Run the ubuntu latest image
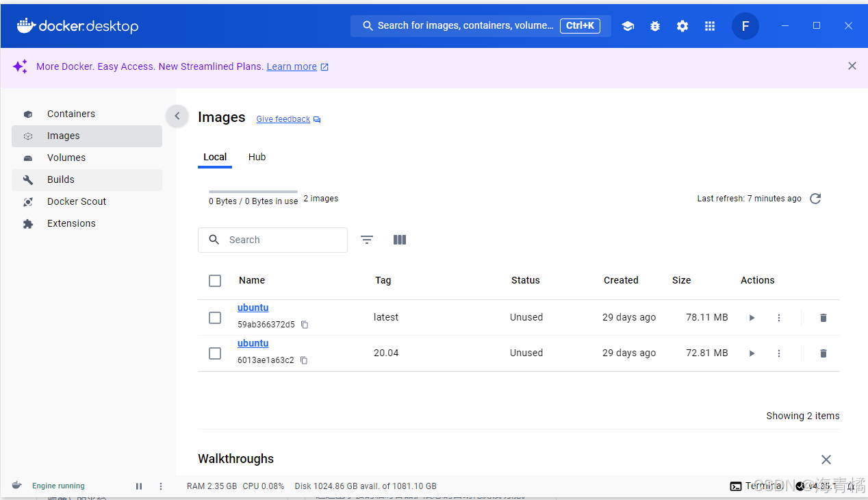This screenshot has width=868, height=500. tap(752, 318)
